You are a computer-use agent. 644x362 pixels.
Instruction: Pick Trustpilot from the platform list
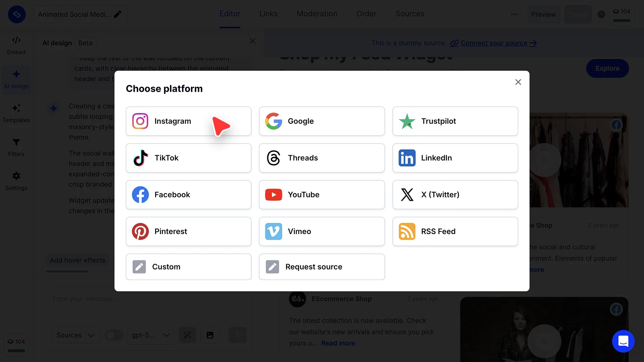tap(455, 121)
